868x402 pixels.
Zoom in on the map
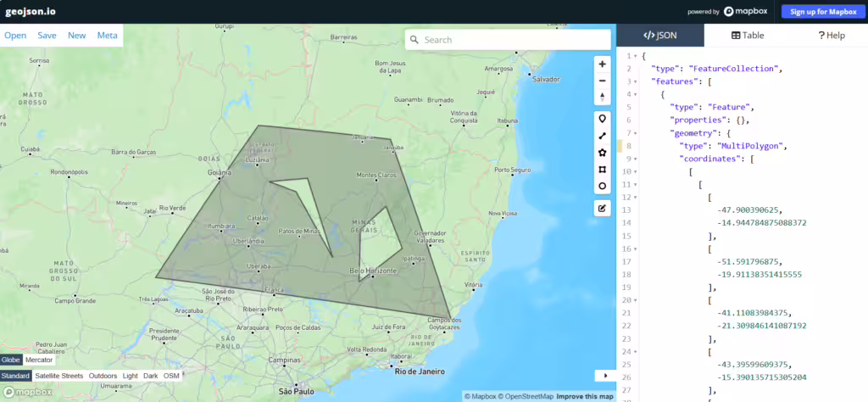602,64
